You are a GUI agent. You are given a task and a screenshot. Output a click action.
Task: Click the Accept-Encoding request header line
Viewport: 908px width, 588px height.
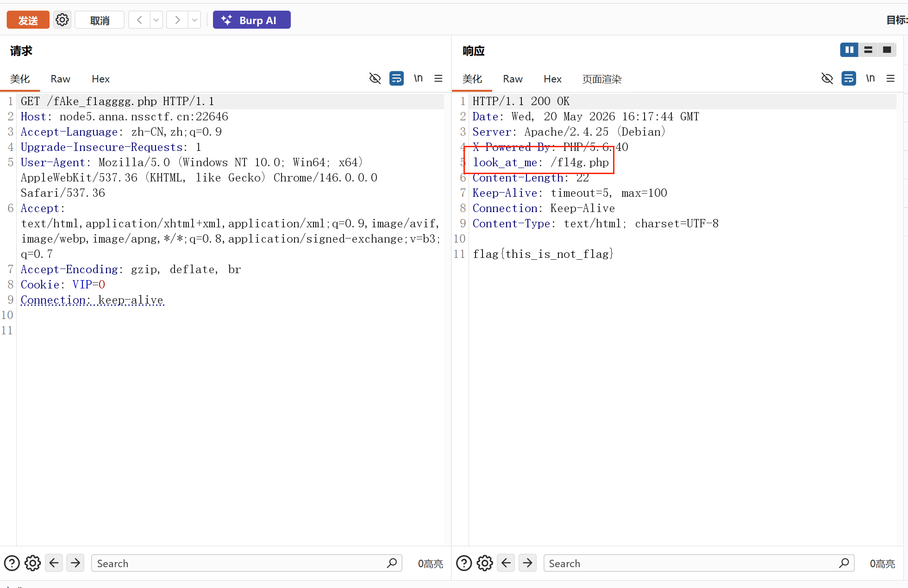coord(131,269)
